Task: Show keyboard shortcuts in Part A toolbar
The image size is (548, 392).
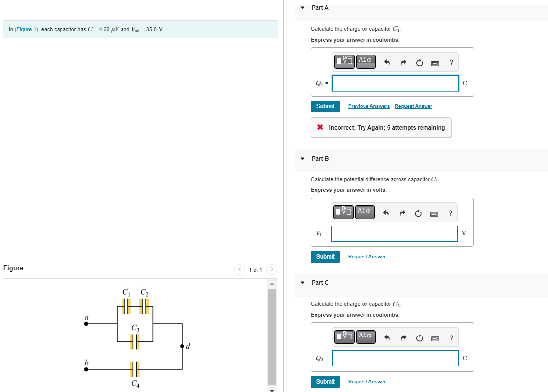Action: pos(435,63)
